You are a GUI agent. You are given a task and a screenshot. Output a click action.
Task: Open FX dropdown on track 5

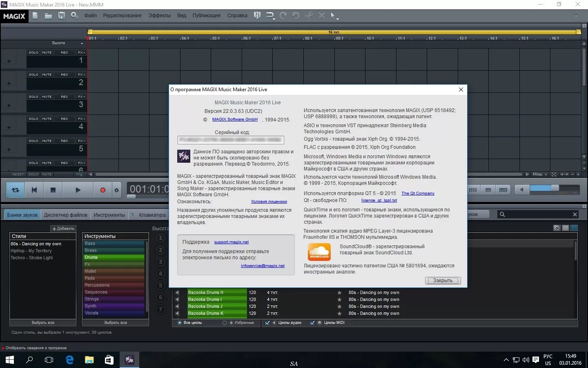[x=81, y=141]
